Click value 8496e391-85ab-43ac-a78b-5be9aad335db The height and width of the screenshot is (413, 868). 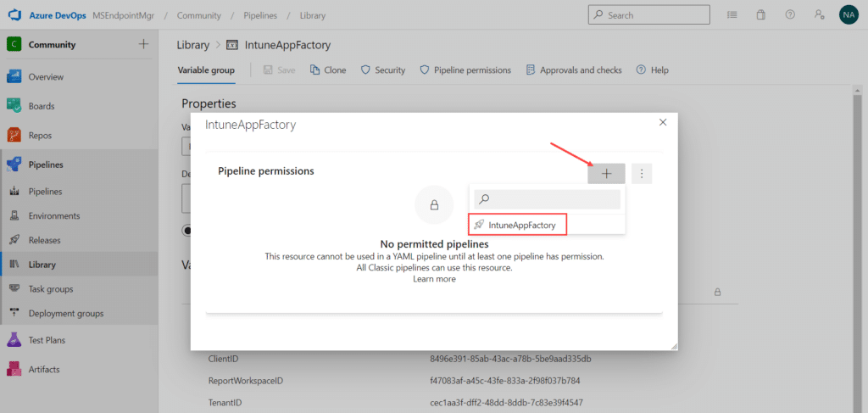pyautogui.click(x=510, y=359)
